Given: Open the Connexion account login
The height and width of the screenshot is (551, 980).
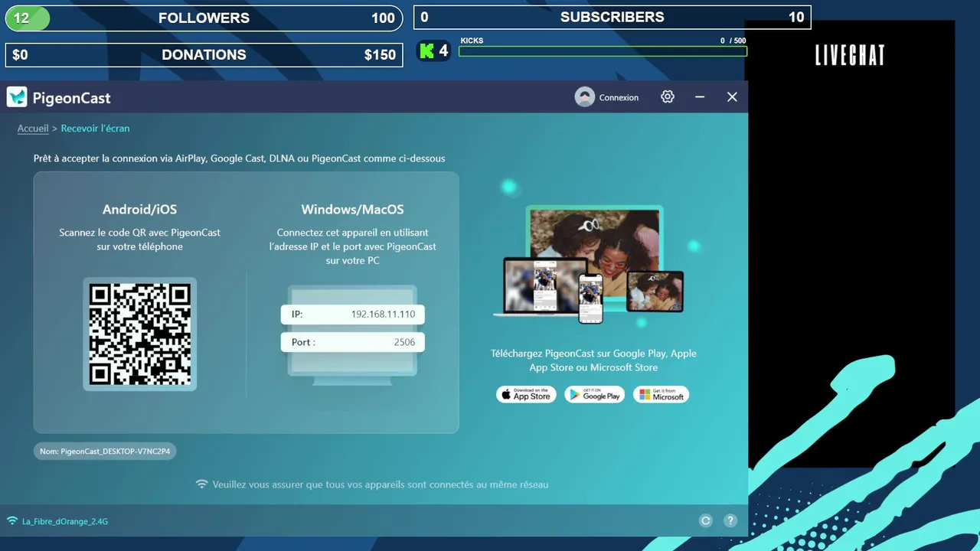Looking at the screenshot, I should (619, 97).
